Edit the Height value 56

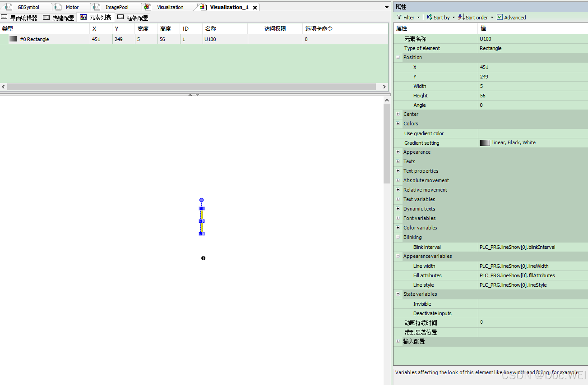click(x=533, y=96)
